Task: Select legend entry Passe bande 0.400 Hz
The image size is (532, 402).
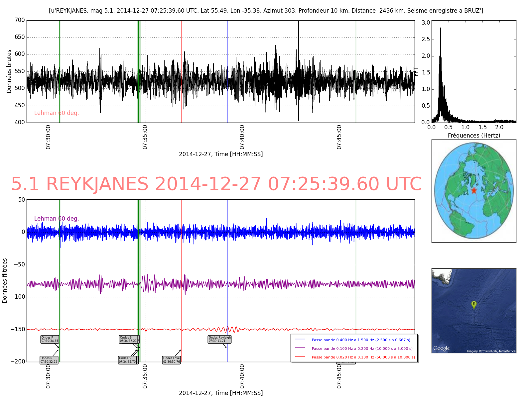Action: click(361, 340)
